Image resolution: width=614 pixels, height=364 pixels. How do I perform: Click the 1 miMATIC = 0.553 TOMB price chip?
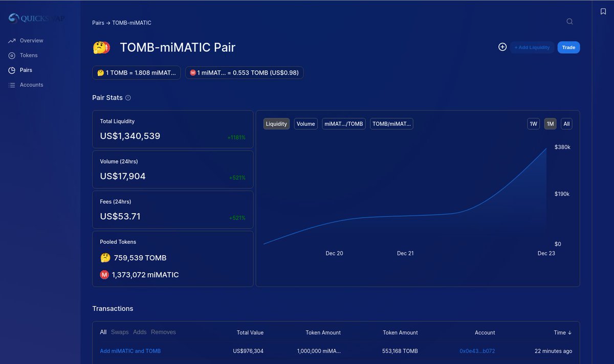click(245, 73)
